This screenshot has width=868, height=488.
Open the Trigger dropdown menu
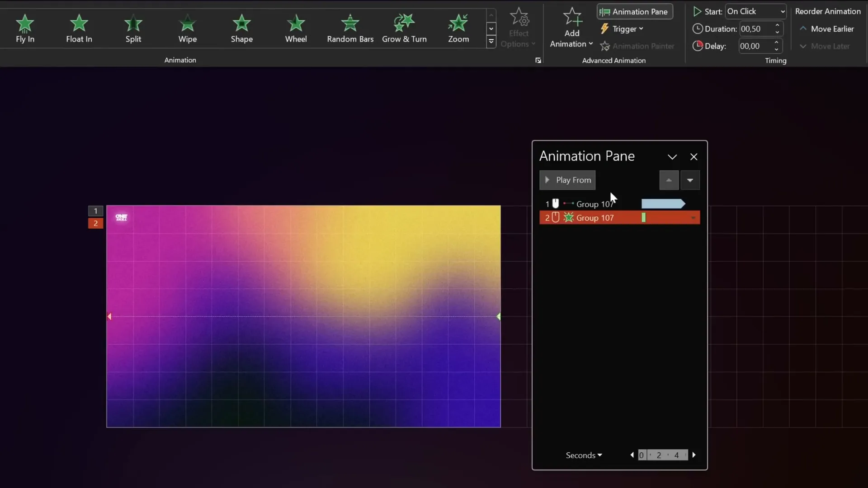click(622, 29)
